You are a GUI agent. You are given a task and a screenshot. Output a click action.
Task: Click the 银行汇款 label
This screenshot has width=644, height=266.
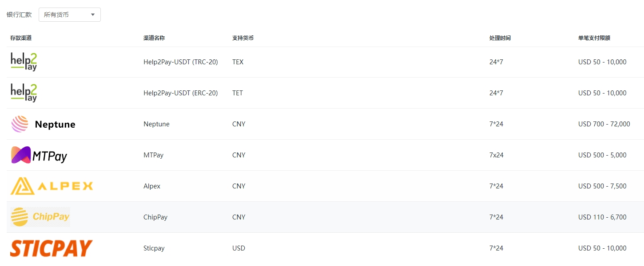click(19, 15)
